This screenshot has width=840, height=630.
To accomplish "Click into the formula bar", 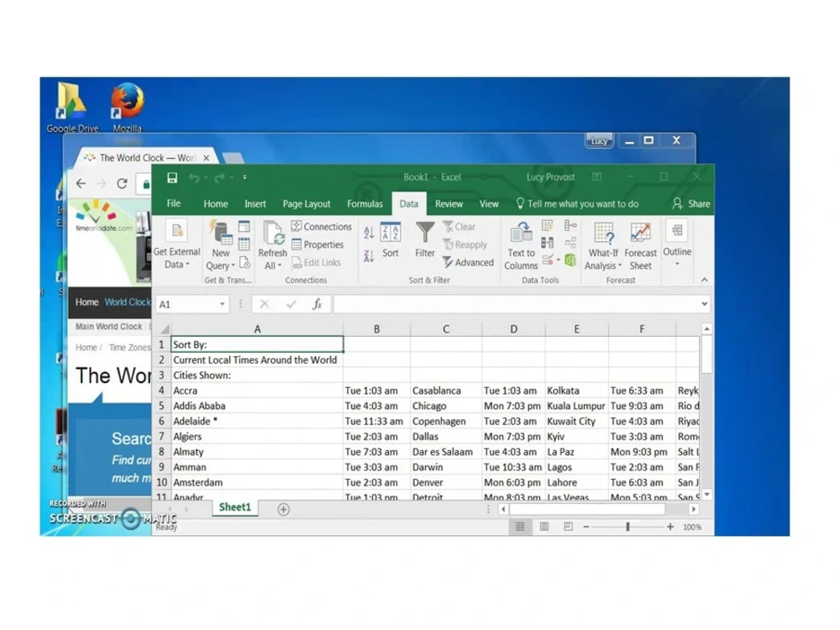I will pos(517,304).
